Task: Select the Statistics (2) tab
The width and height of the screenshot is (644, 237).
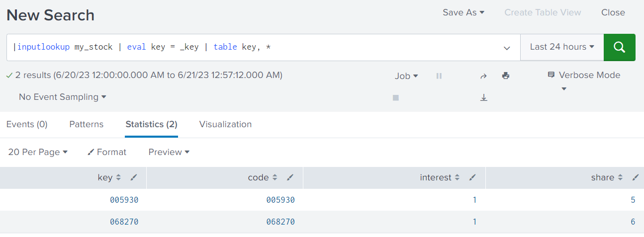Action: tap(152, 124)
